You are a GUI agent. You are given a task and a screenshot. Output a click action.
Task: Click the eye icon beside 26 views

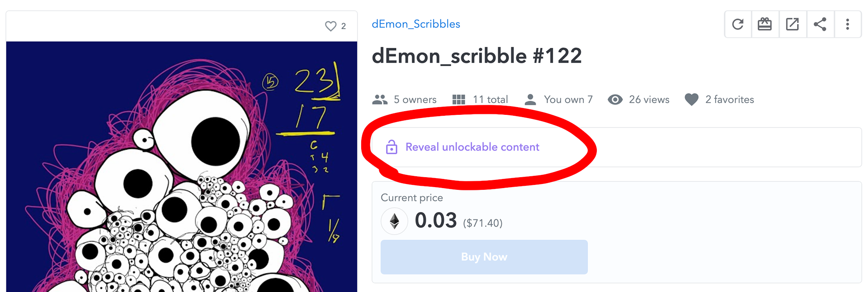pos(615,99)
